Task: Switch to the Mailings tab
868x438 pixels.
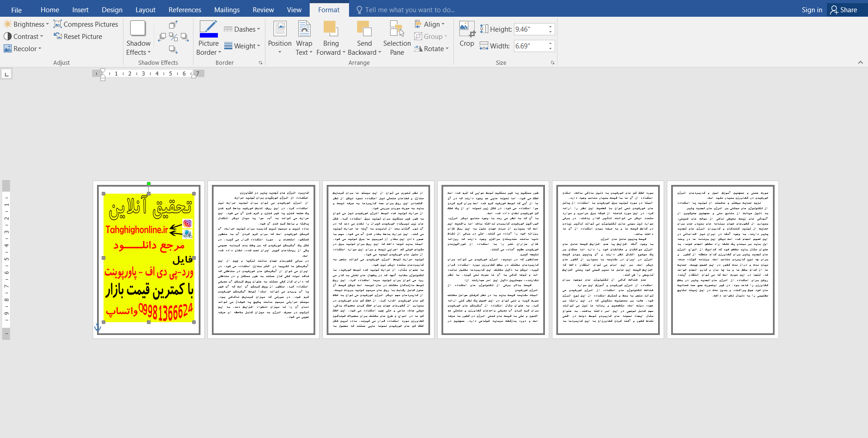Action: pyautogui.click(x=227, y=10)
